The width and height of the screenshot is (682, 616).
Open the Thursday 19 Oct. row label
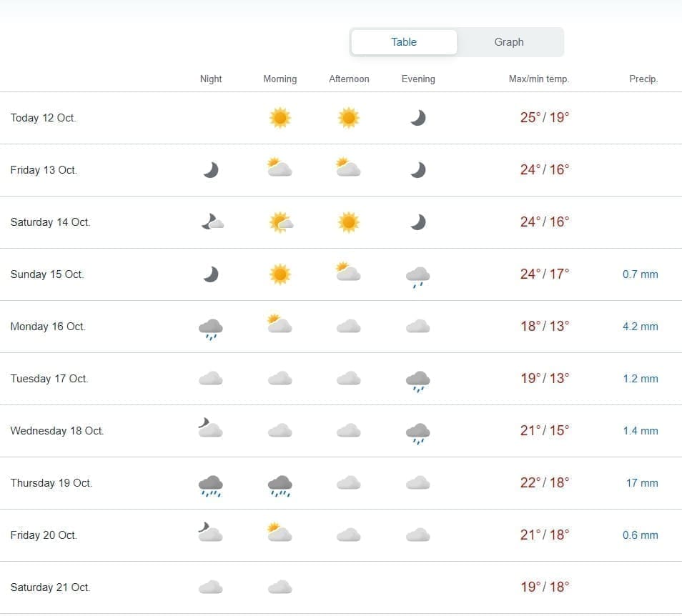[51, 483]
